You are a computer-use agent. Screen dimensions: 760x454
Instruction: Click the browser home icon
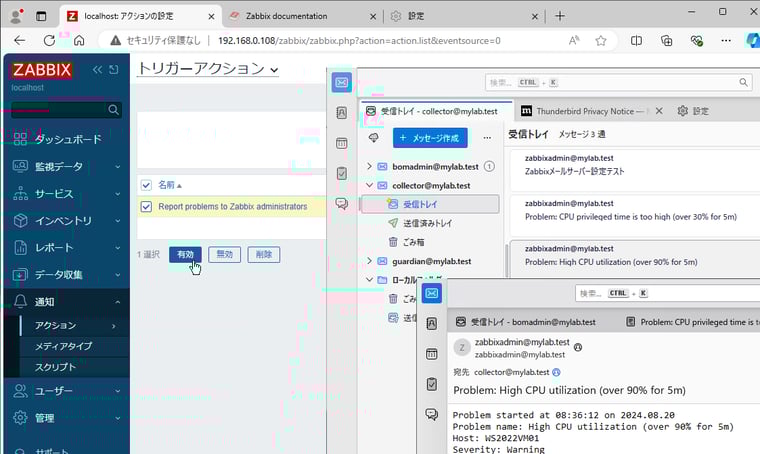click(79, 41)
